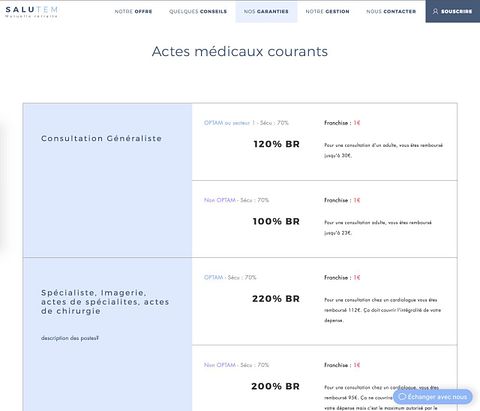480x411 pixels.
Task: Click the Consultation Généraliste heading
Action: pyautogui.click(x=101, y=138)
